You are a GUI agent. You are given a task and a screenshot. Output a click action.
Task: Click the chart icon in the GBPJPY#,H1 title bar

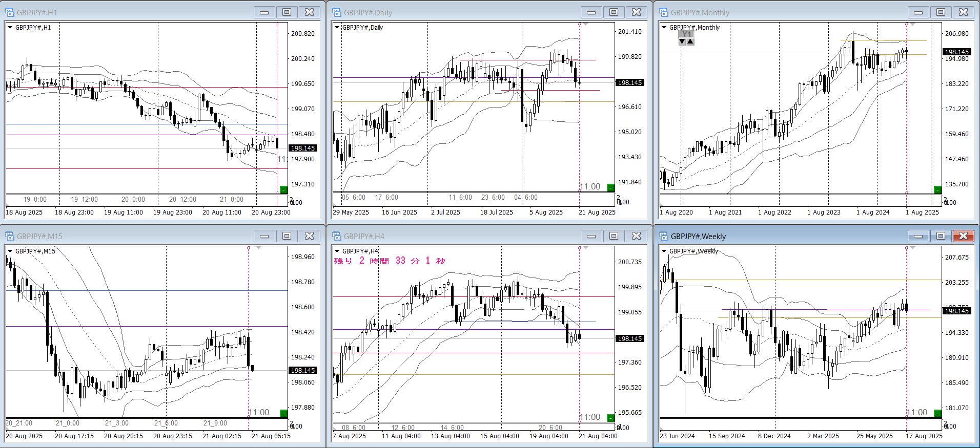click(10, 12)
